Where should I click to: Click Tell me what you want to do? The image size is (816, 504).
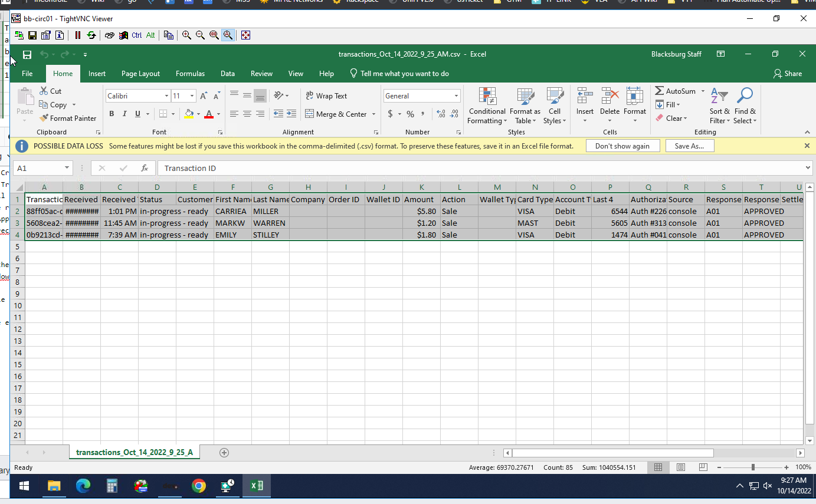[x=399, y=74]
